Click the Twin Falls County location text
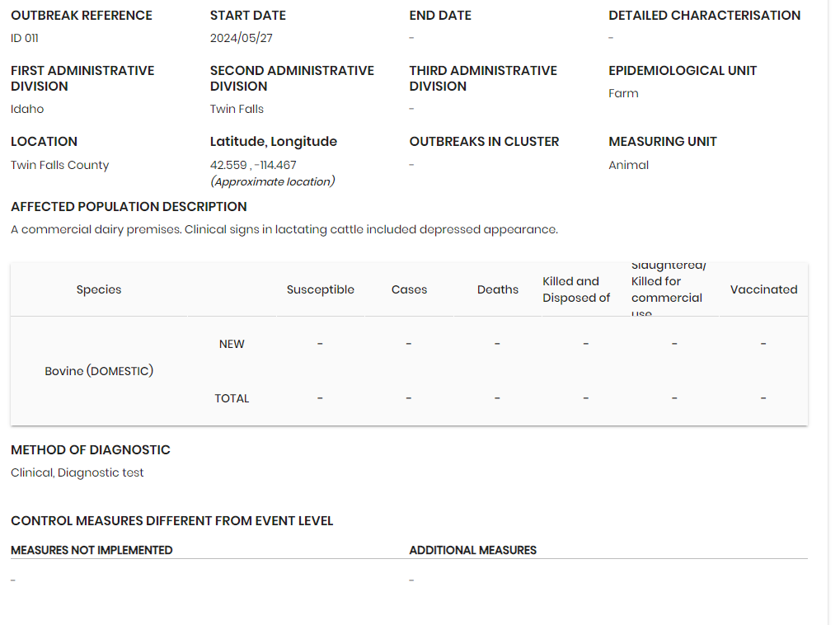This screenshot has height=625, width=840. click(60, 165)
